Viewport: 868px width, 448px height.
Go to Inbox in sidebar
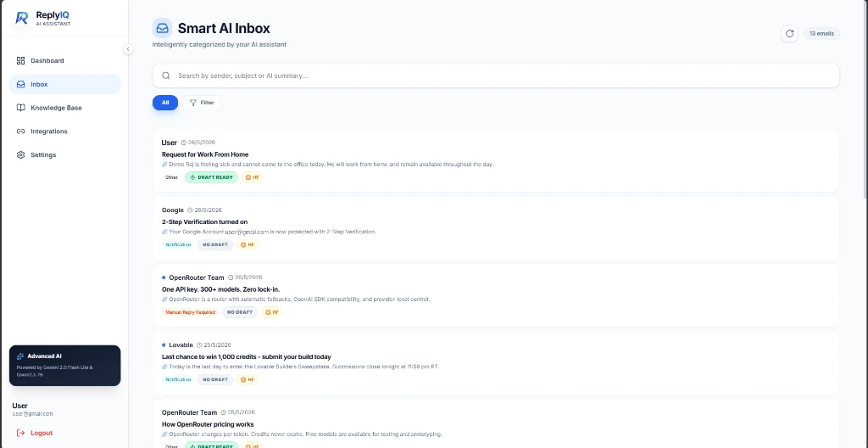coord(64,84)
